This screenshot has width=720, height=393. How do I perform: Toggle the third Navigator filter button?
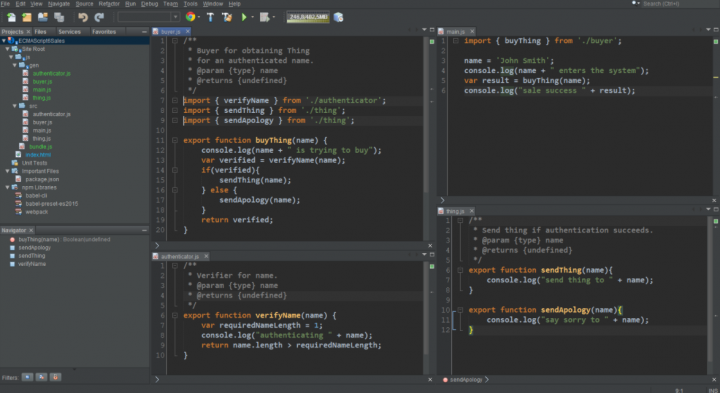click(55, 377)
